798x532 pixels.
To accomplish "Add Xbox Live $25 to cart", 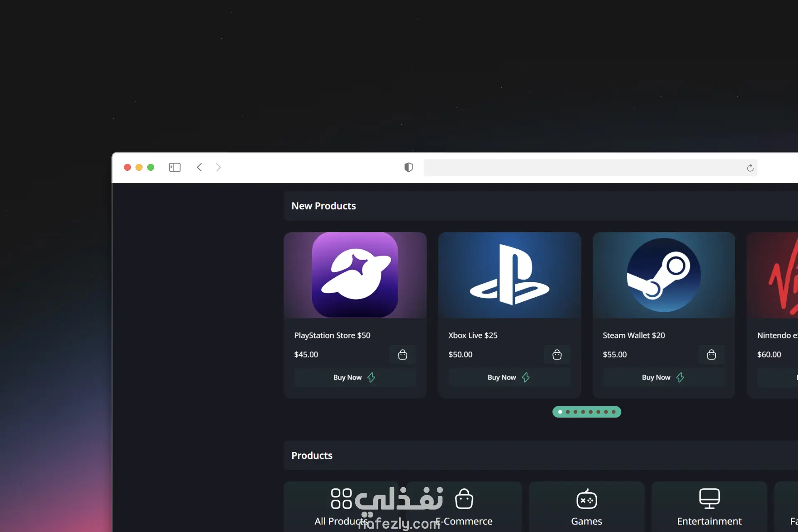I will pyautogui.click(x=557, y=355).
